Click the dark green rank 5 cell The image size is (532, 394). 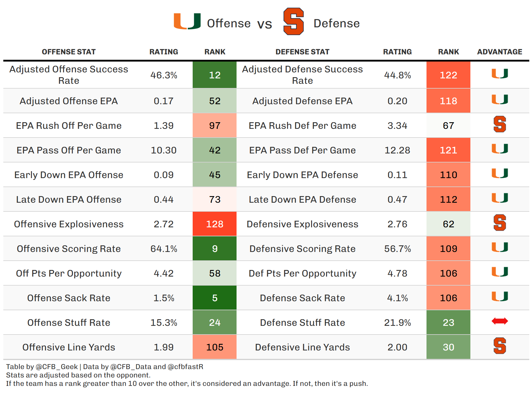click(215, 298)
